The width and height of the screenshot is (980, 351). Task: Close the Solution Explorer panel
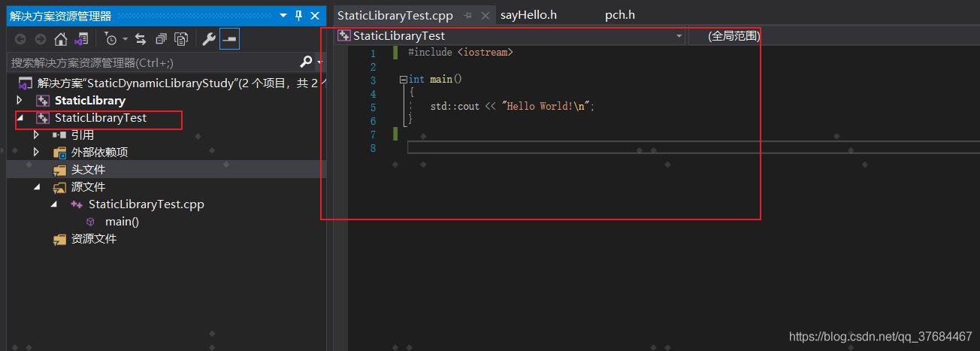click(x=314, y=15)
